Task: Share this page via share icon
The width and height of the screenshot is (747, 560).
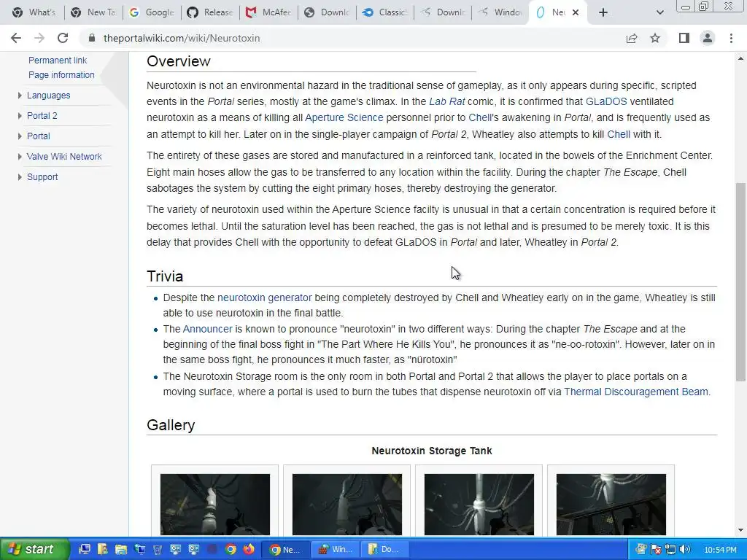Action: click(x=632, y=38)
